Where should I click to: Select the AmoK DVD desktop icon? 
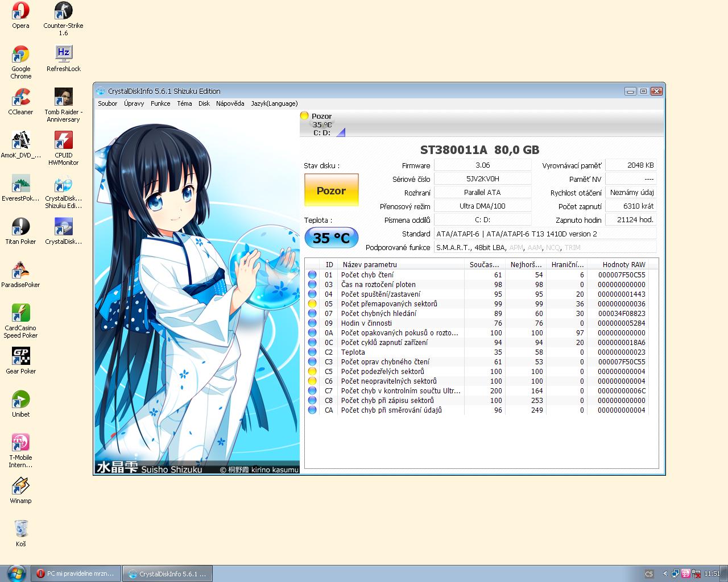[x=20, y=145]
